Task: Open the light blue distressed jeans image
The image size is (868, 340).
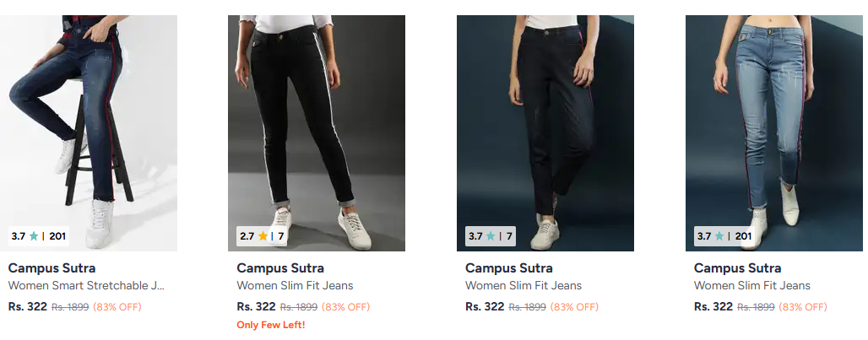Action: coord(774,118)
